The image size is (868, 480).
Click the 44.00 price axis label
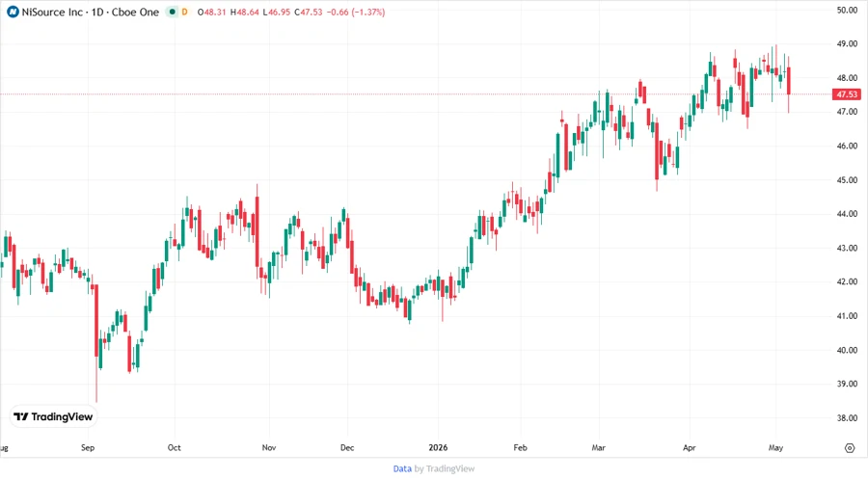[847, 214]
